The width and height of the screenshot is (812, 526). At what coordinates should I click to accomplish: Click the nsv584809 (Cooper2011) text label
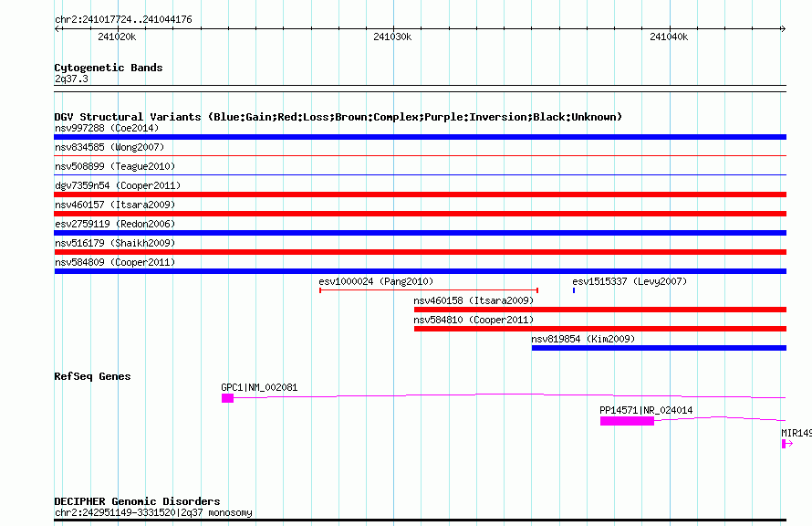pos(115,262)
